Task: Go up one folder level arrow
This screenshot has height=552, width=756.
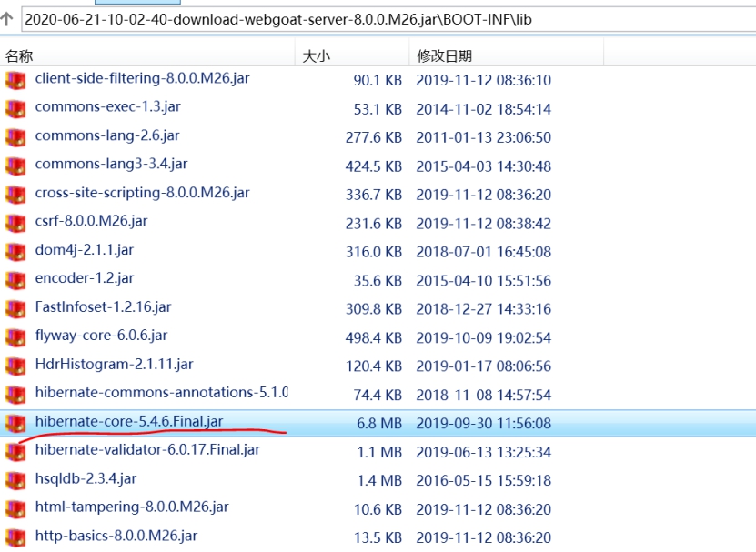Action: click(x=6, y=19)
